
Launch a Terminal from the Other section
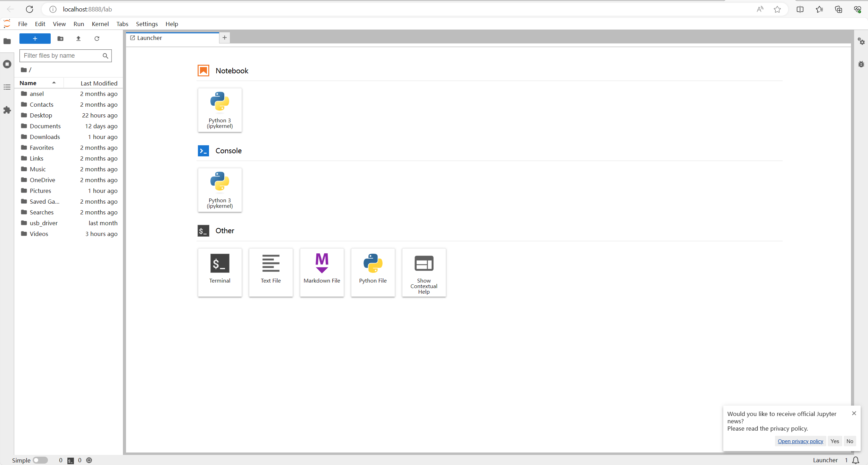(x=220, y=272)
